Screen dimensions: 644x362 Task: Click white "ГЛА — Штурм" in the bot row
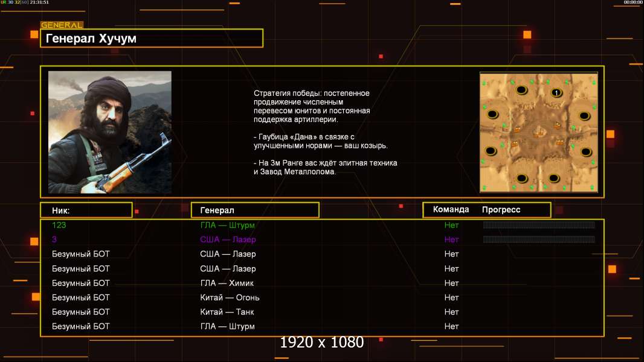(x=227, y=326)
